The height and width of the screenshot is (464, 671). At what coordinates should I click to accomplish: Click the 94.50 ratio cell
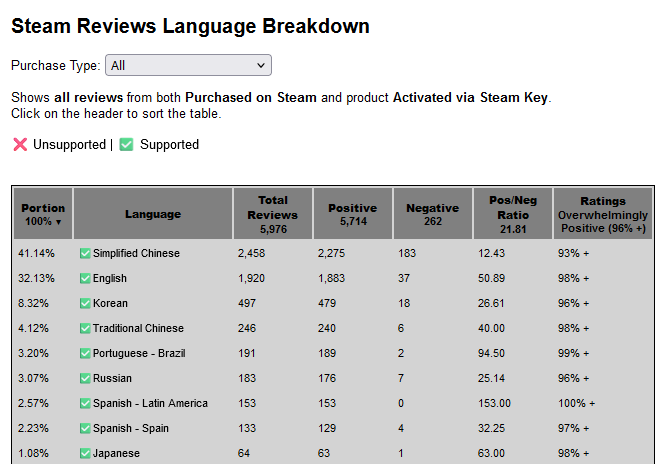(491, 353)
